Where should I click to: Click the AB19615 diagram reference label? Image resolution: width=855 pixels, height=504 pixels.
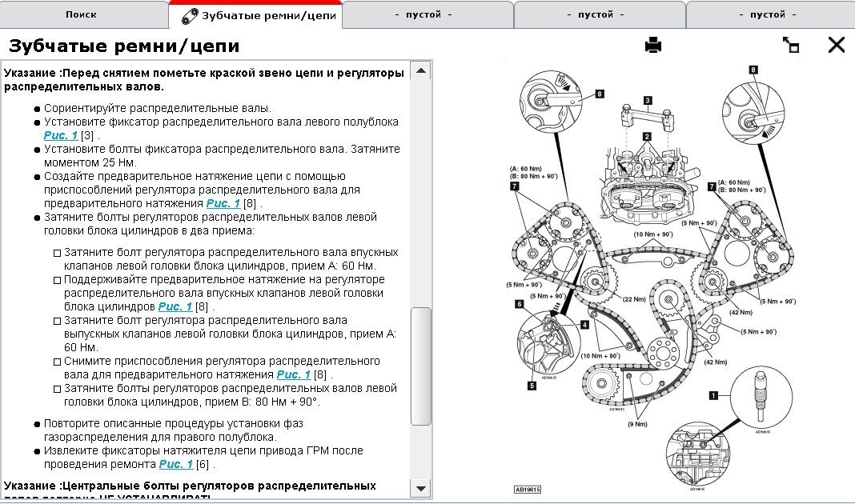point(528,490)
